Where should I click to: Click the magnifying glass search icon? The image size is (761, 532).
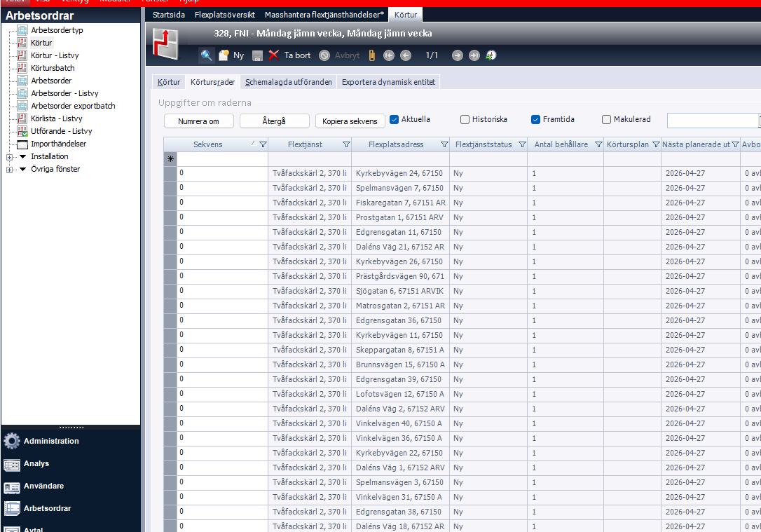click(x=206, y=55)
